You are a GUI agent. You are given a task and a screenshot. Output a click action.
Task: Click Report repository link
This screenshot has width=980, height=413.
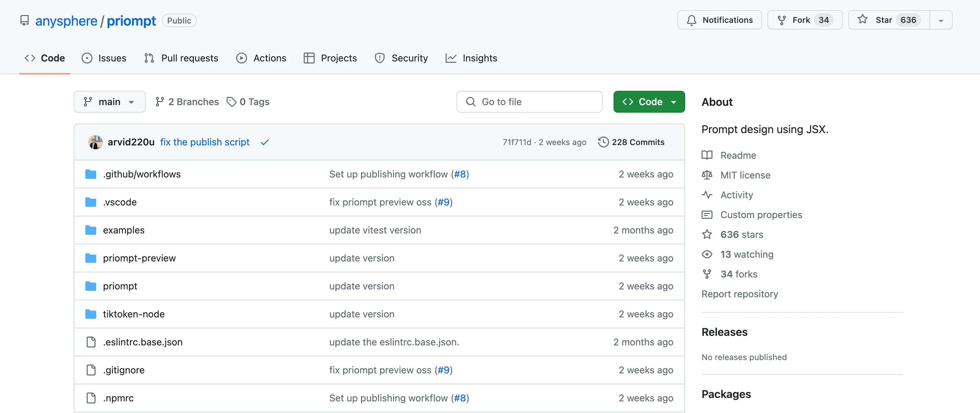coord(739,294)
